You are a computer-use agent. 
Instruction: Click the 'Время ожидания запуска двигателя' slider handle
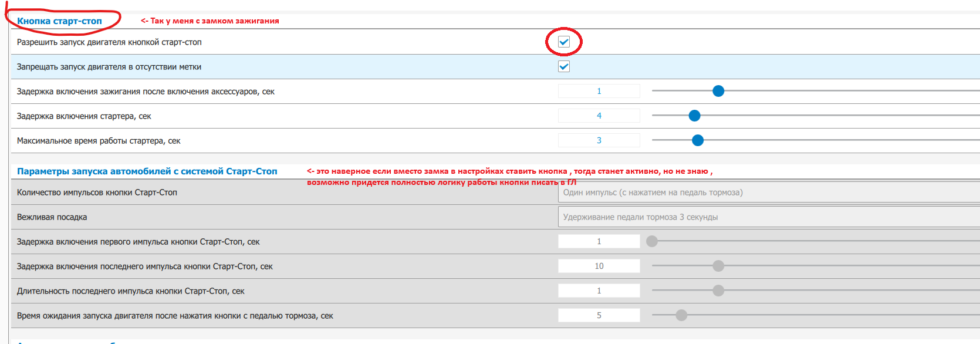coord(681,315)
